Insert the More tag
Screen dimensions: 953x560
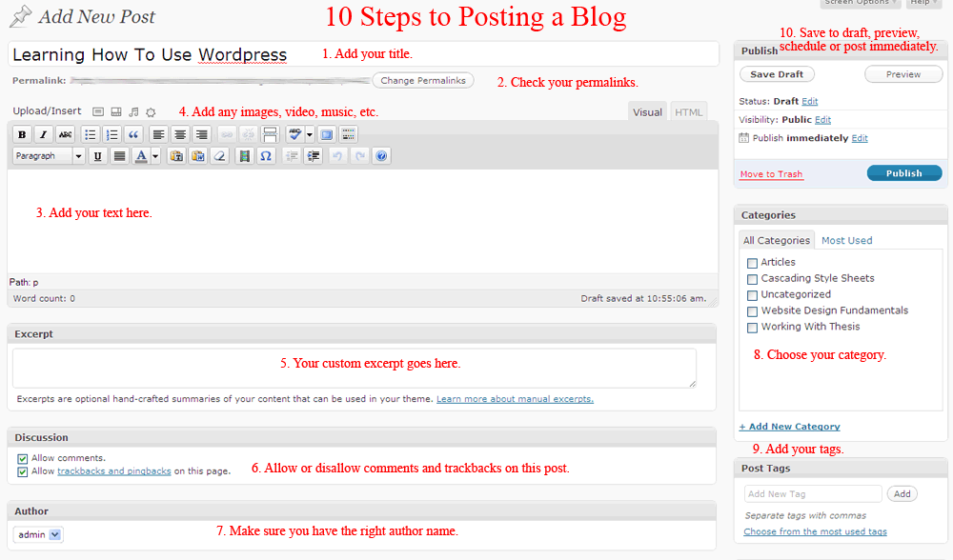270,134
